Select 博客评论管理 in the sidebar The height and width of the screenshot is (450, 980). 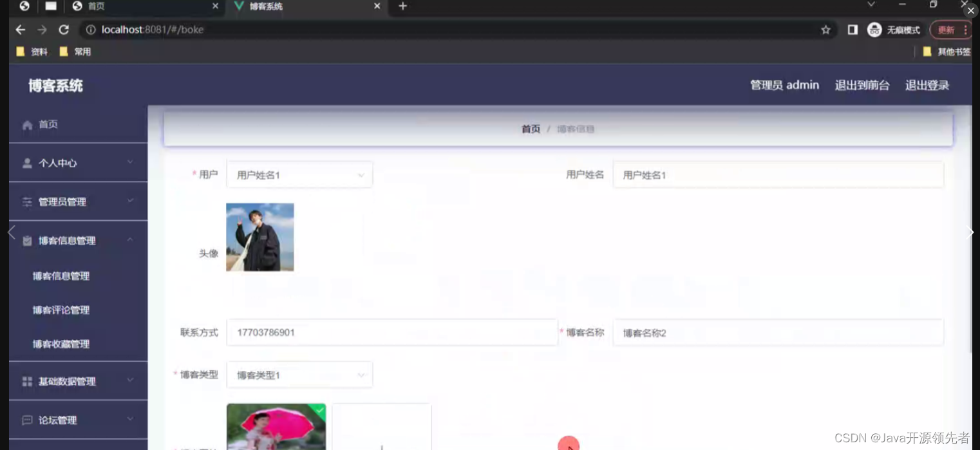pos(60,310)
